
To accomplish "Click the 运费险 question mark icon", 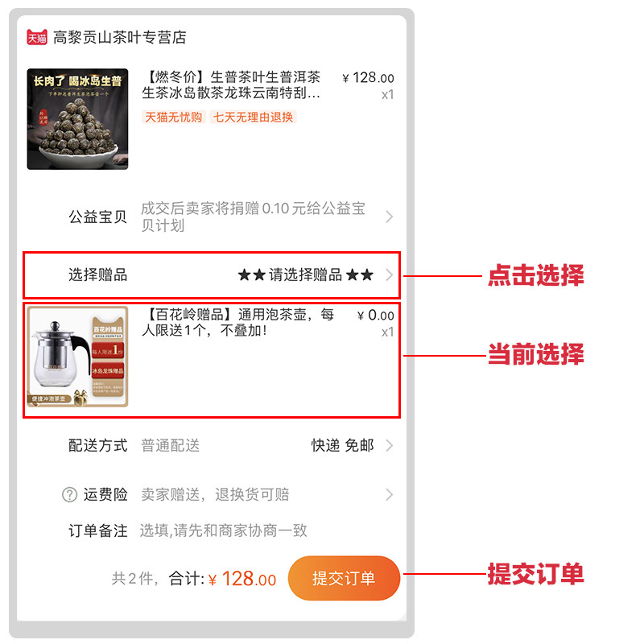I will (x=69, y=494).
